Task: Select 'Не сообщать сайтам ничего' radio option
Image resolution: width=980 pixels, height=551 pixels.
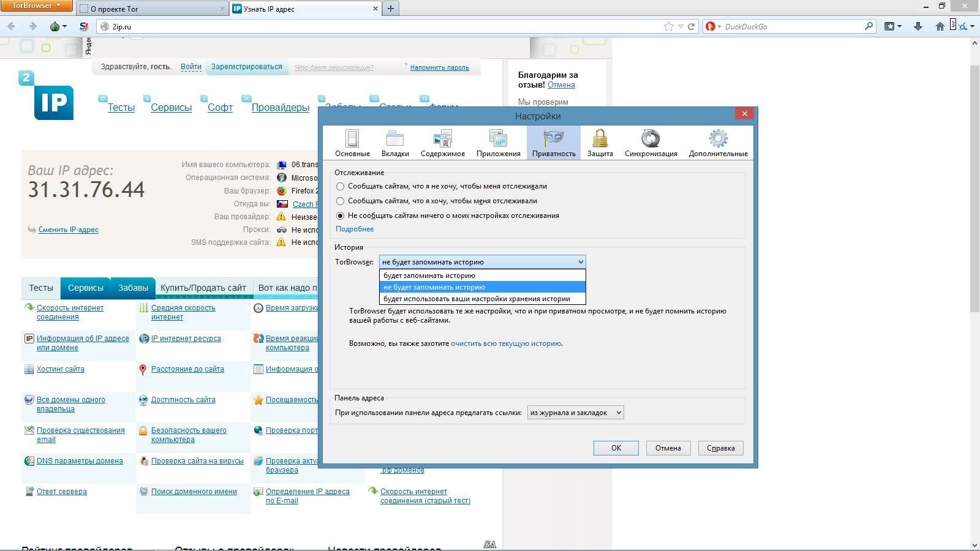Action: [340, 216]
